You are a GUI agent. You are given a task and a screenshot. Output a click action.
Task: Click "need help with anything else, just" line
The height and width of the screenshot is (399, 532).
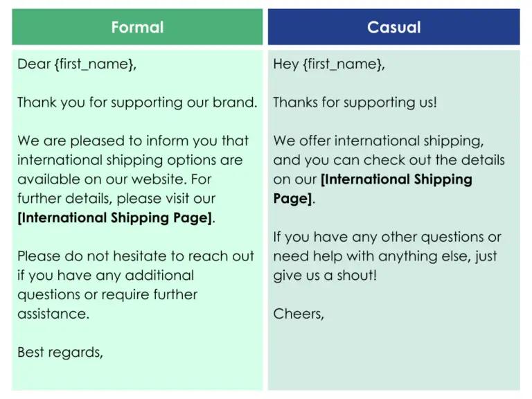385,256
